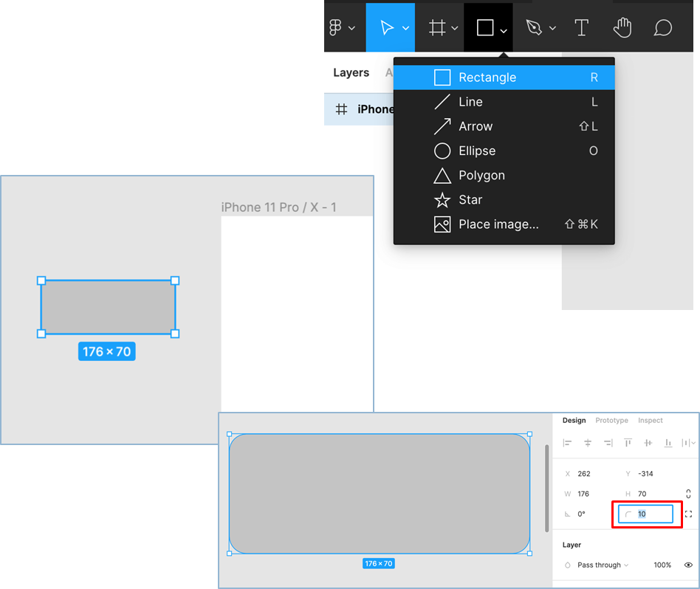Click the Align right icon
The width and height of the screenshot is (700, 589).
tap(608, 443)
